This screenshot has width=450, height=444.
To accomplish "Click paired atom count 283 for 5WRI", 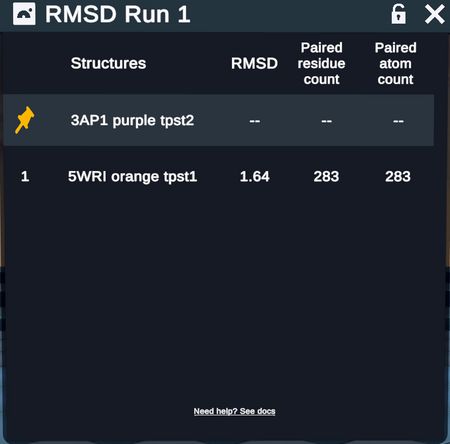I will click(398, 176).
